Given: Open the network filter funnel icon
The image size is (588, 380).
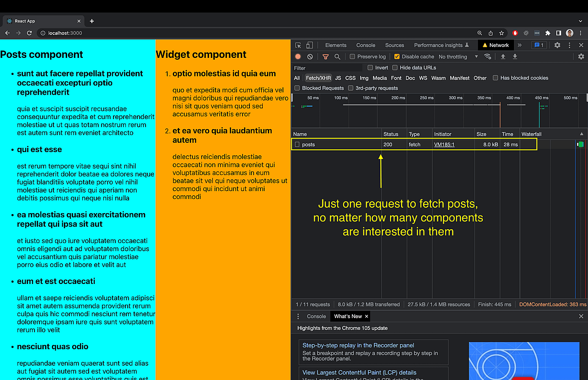Looking at the screenshot, I should point(325,57).
